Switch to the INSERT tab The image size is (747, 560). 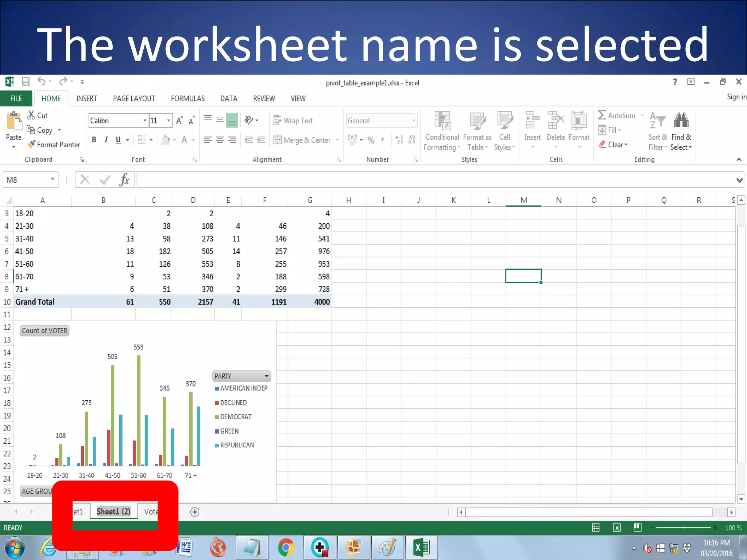pyautogui.click(x=86, y=98)
